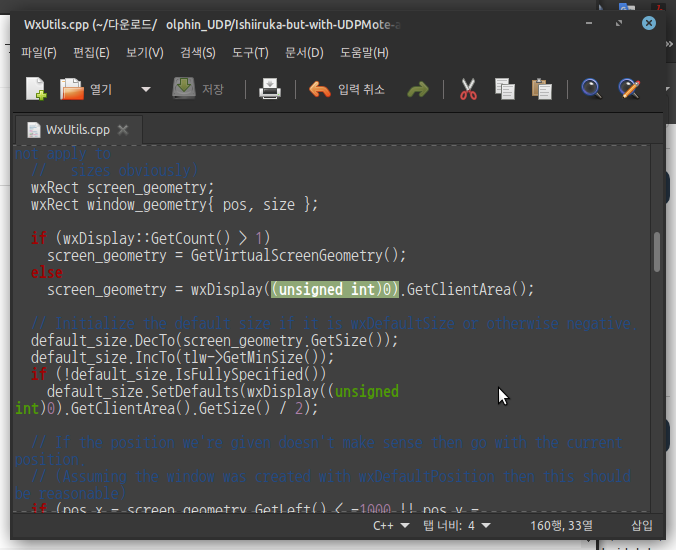Open the 파일(F) menu
676x550 pixels.
pyautogui.click(x=39, y=53)
